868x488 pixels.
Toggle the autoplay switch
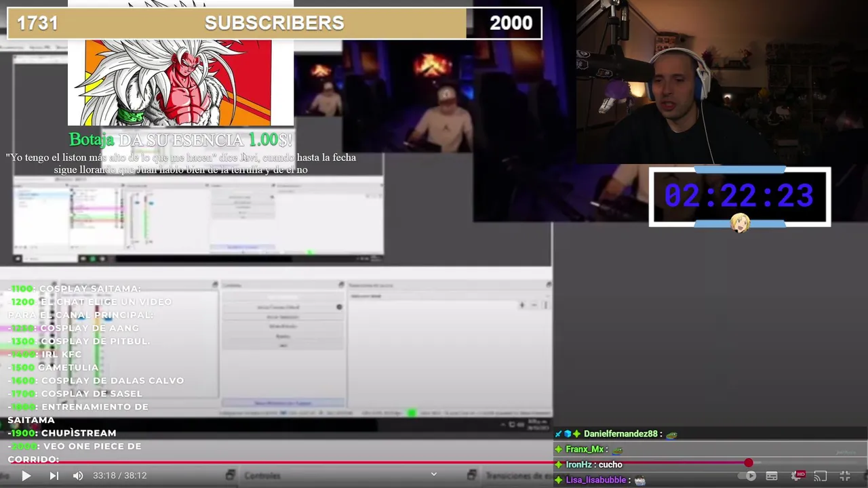tap(748, 476)
